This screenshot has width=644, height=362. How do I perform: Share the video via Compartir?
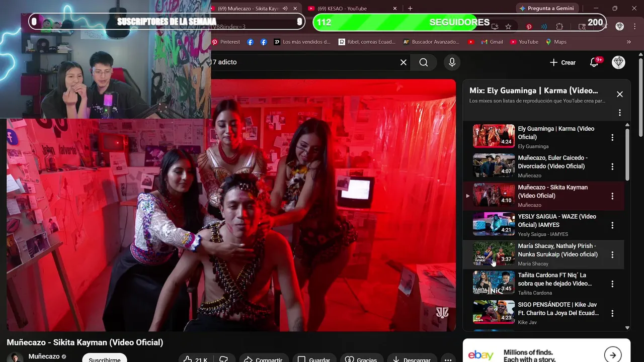click(263, 359)
